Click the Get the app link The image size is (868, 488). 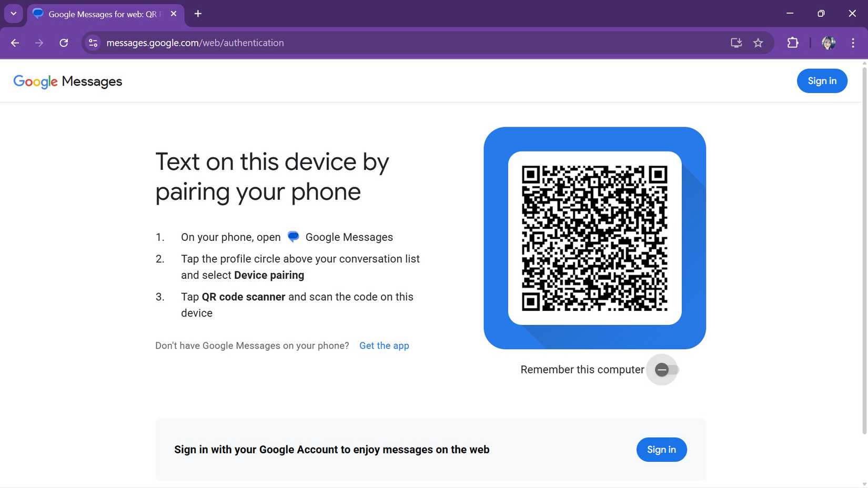pyautogui.click(x=383, y=345)
